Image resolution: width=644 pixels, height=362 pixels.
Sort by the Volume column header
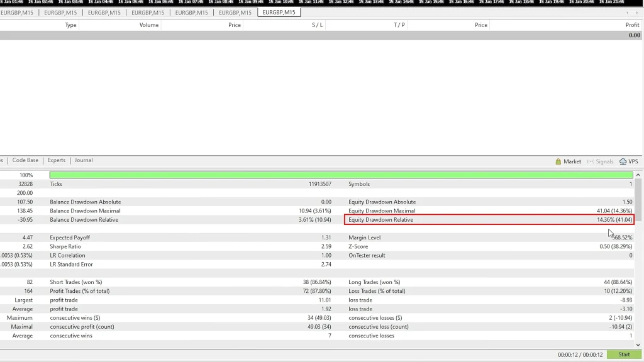pos(149,25)
